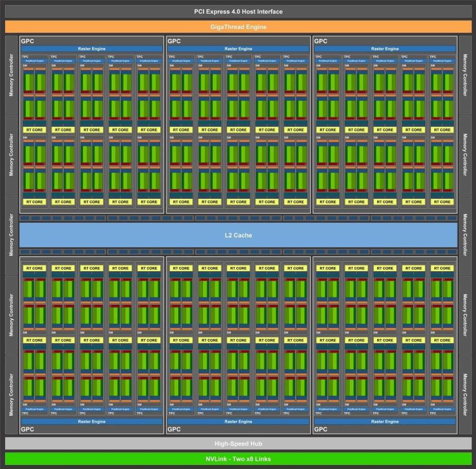Click the L2 Cache block
The height and width of the screenshot is (469, 476).
(x=239, y=235)
